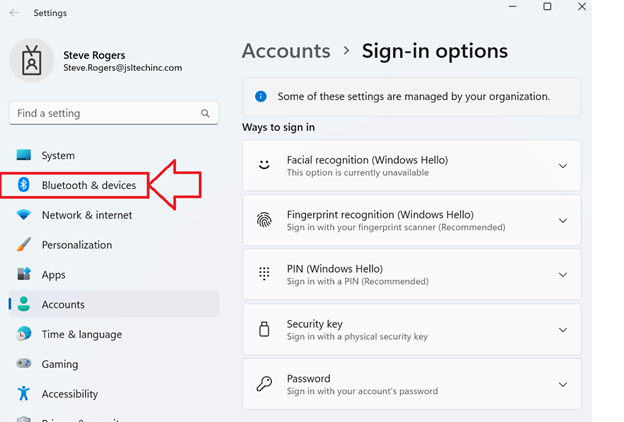
Task: Click the System monitor icon in sidebar
Action: coord(24,156)
